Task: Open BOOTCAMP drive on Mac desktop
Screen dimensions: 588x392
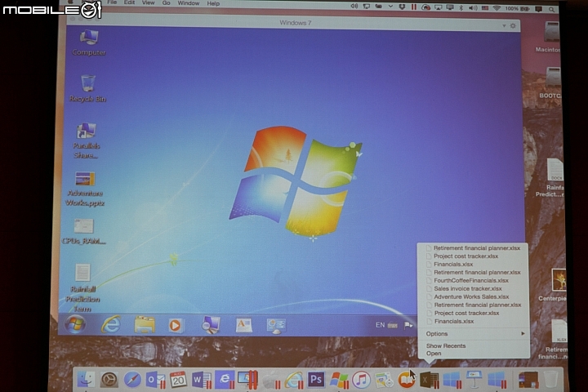Action: coord(550,83)
